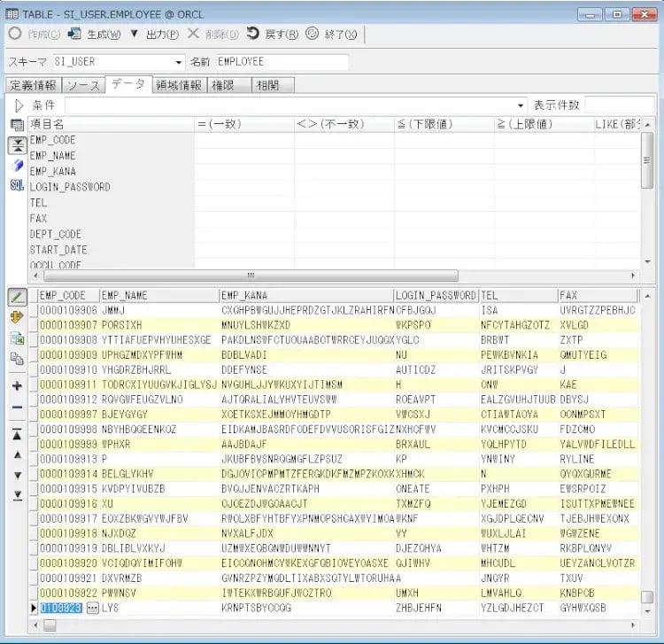Click the plus add row icon

[17, 386]
